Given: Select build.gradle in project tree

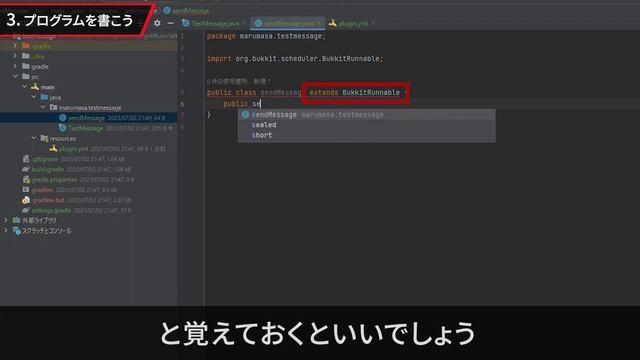Looking at the screenshot, I should pos(48,169).
